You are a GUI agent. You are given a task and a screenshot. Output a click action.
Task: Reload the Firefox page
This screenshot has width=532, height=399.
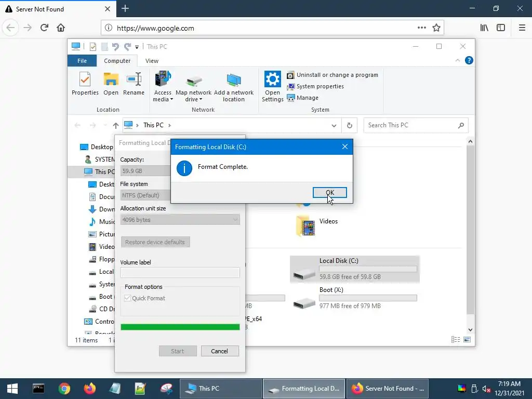(44, 28)
